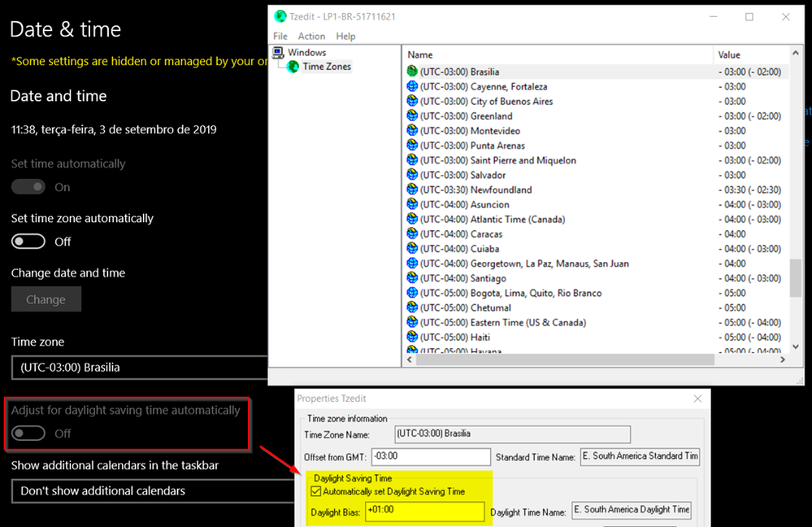Click globe icon beside Greenland

412,116
